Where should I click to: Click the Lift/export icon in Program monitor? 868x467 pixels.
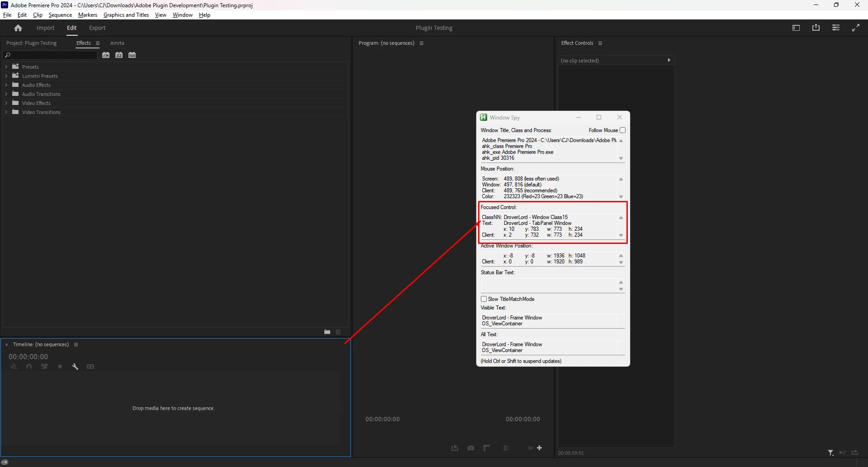(x=455, y=448)
